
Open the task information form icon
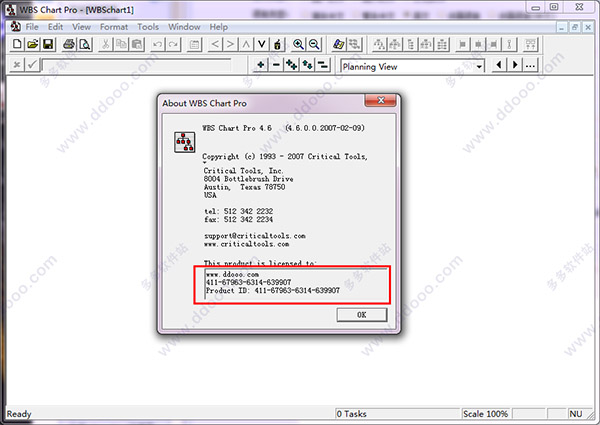point(194,44)
